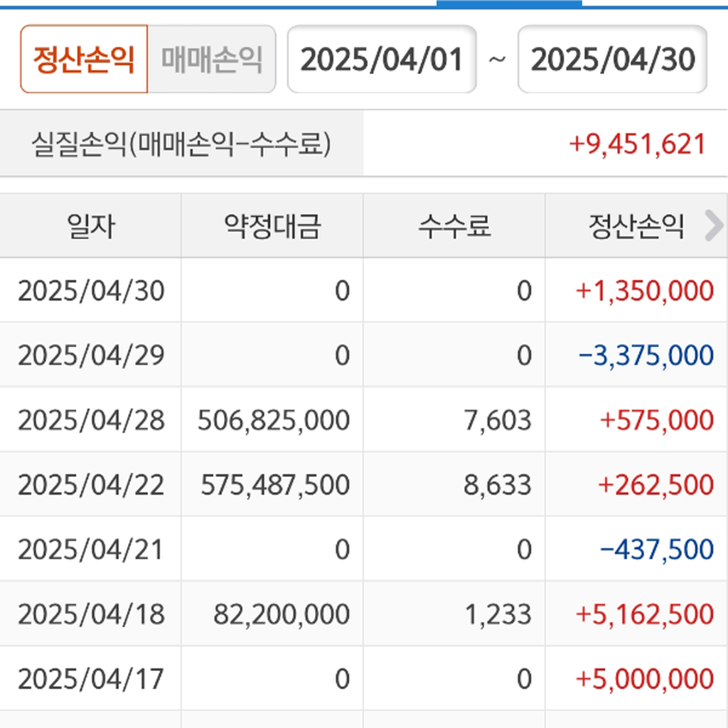
Task: Click the 일자 column header
Action: tap(90, 227)
